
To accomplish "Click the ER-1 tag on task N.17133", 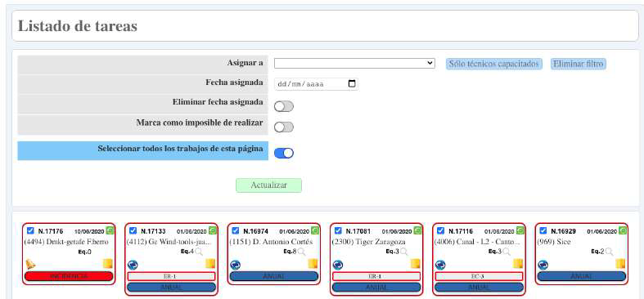I will click(171, 276).
